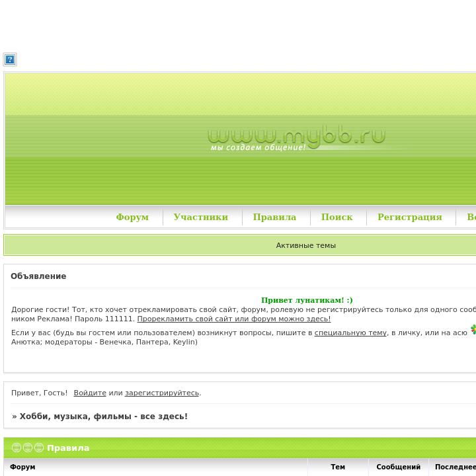Click the Объявление heading text
Screen dimensions: 476x476
38,276
